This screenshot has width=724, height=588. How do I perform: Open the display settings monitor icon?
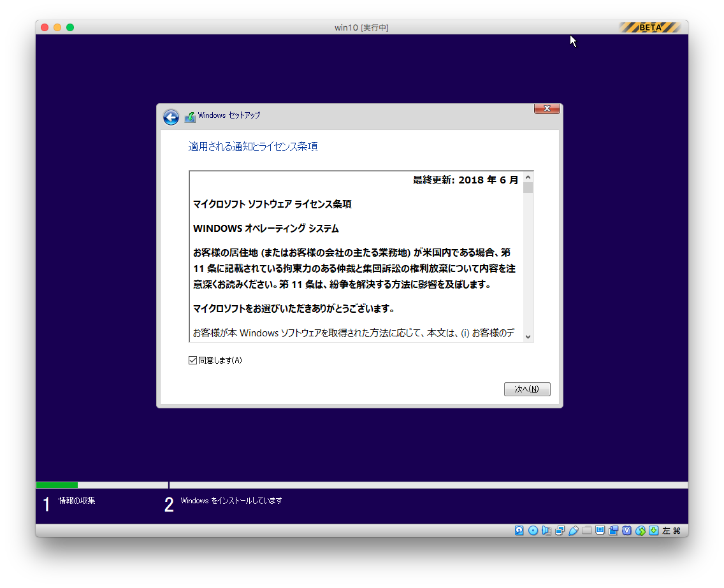pyautogui.click(x=600, y=530)
